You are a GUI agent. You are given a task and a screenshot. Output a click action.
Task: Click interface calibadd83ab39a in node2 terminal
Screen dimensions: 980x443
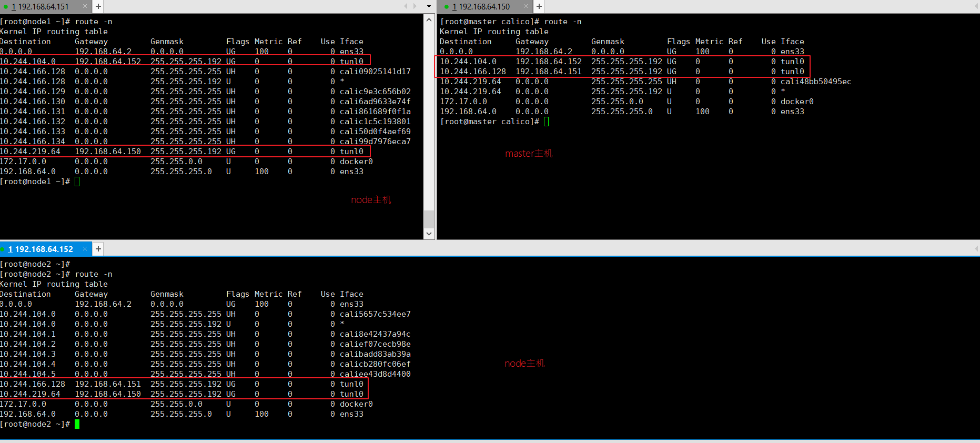[x=375, y=354]
